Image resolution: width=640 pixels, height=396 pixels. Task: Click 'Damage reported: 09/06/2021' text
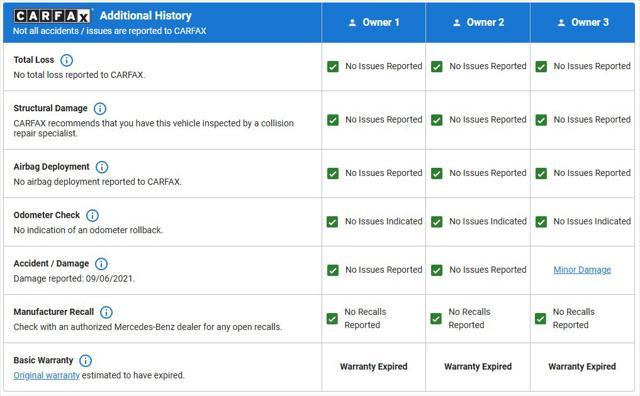point(74,279)
